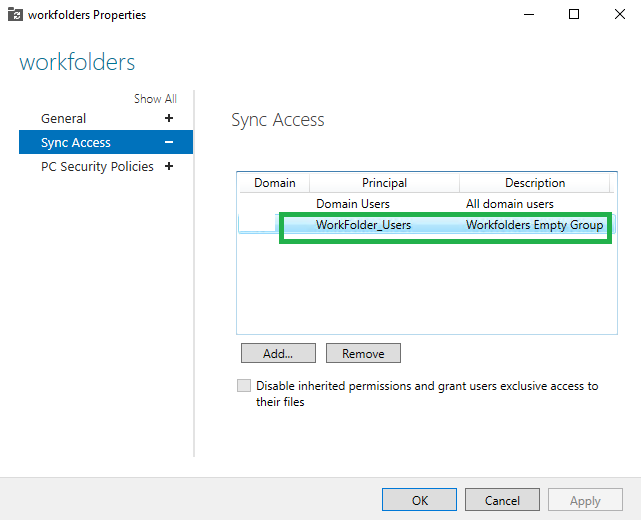Sort by the Domain column header
This screenshot has width=641, height=520.
(275, 183)
